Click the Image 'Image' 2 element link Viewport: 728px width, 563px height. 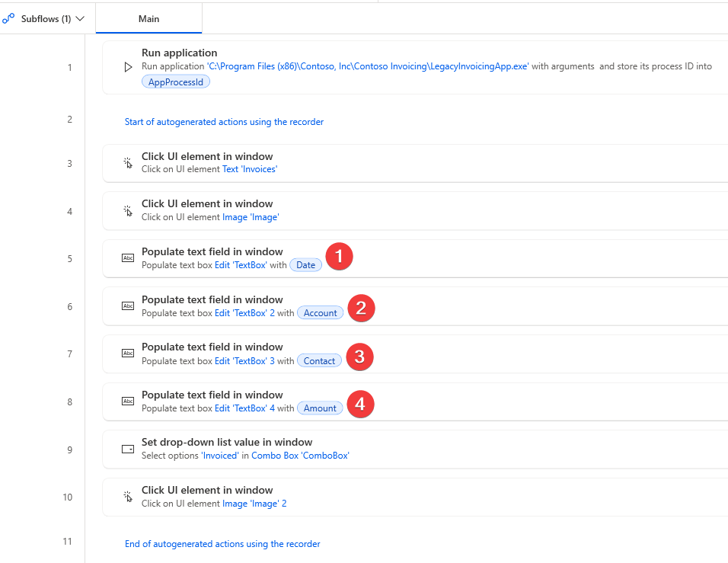click(254, 504)
